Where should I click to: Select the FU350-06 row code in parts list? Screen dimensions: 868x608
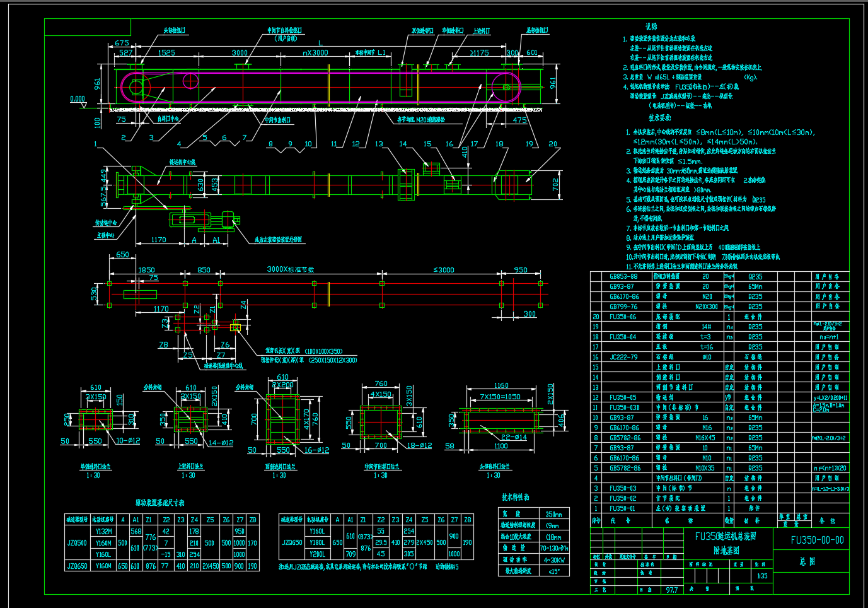click(x=622, y=317)
